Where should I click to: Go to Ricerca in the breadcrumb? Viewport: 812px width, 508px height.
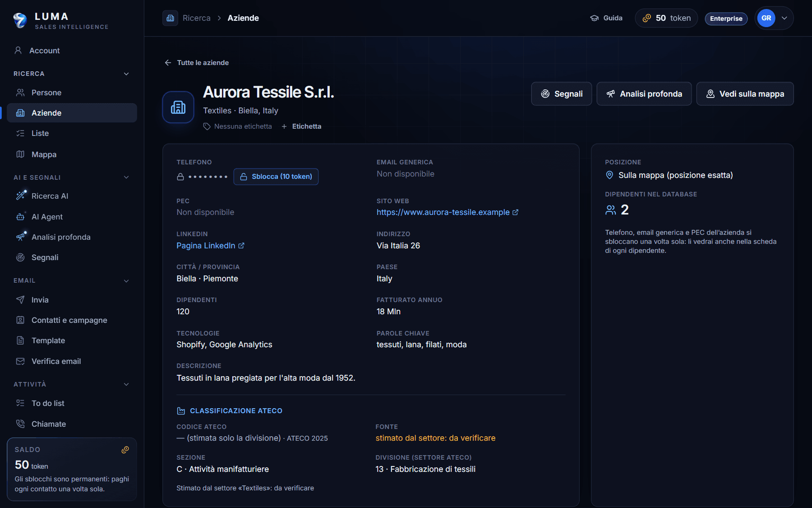tap(197, 18)
